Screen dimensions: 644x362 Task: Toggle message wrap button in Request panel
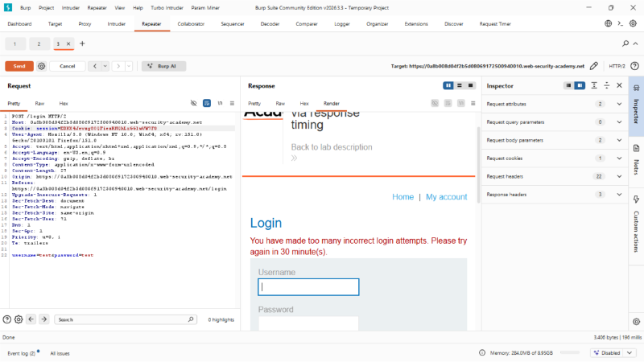(x=207, y=104)
